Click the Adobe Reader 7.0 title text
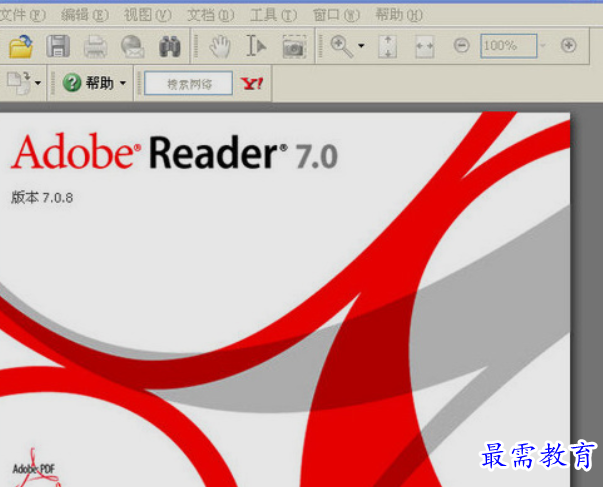 (174, 152)
